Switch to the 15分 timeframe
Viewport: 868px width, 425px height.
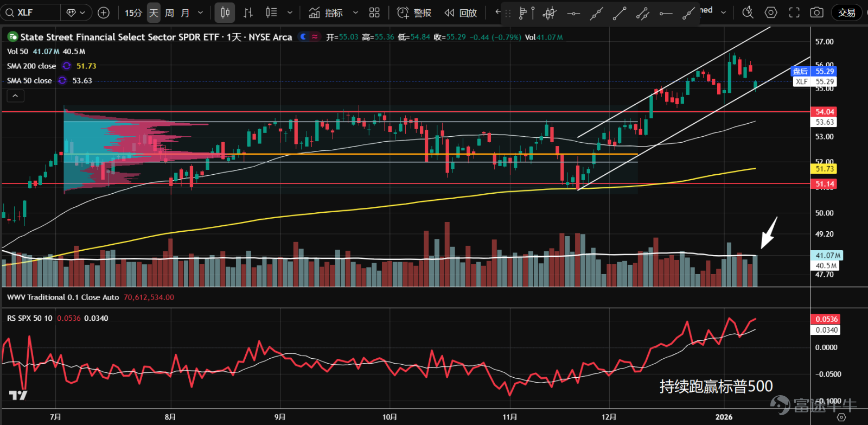(x=133, y=12)
